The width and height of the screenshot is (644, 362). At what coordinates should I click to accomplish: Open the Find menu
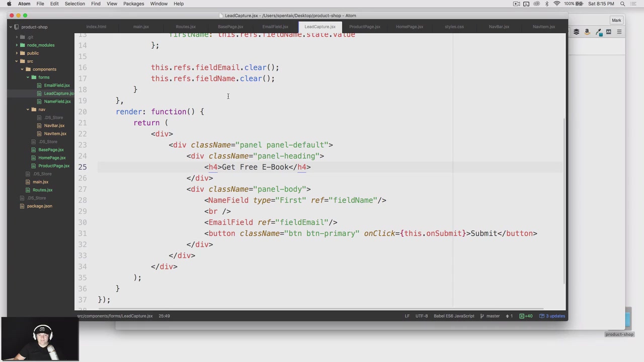(96, 4)
